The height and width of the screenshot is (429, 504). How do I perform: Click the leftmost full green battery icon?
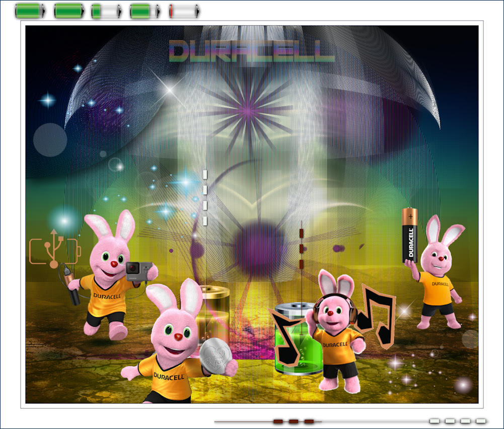[30, 11]
